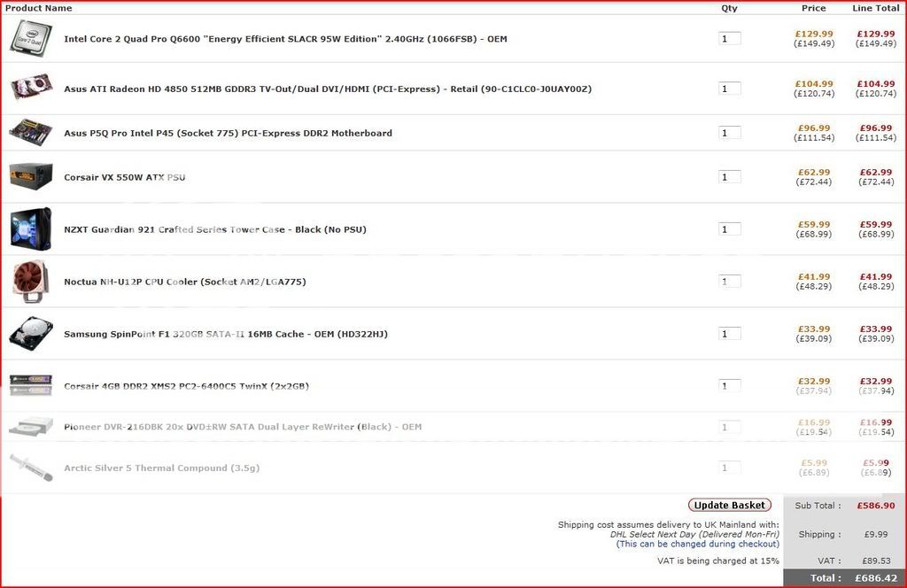
Task: Click the quantity field for Intel Core 2 Quad
Action: (x=730, y=39)
